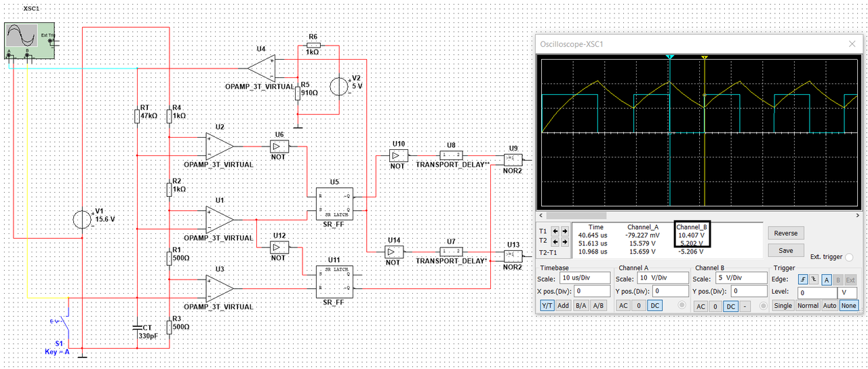The image size is (868, 369).
Task: Set trigger source to channel A
Action: tap(827, 279)
